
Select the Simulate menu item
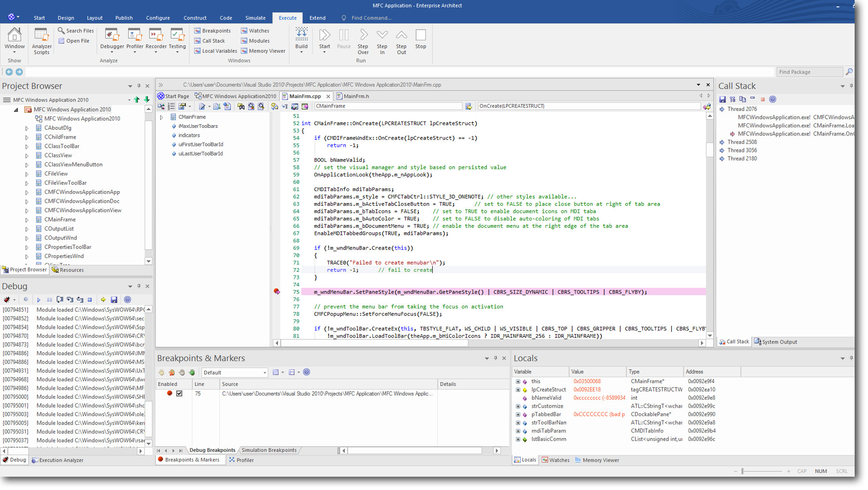pyautogui.click(x=255, y=17)
